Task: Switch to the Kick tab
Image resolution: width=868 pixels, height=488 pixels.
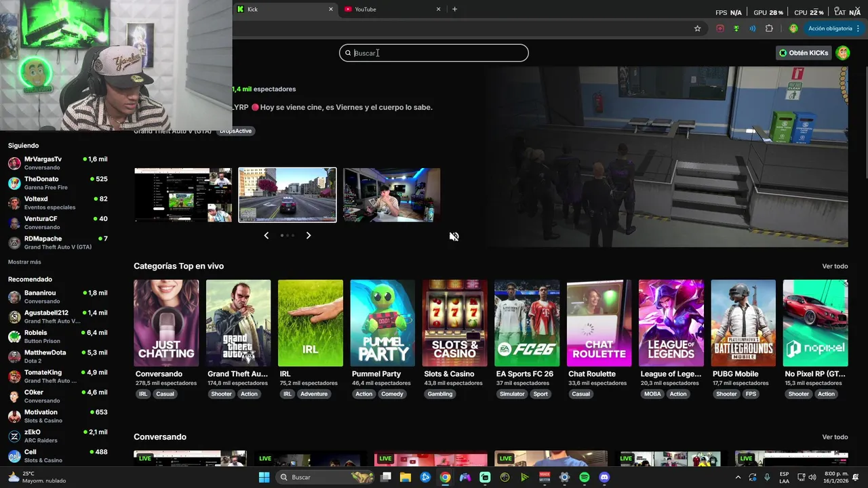Action: point(285,9)
